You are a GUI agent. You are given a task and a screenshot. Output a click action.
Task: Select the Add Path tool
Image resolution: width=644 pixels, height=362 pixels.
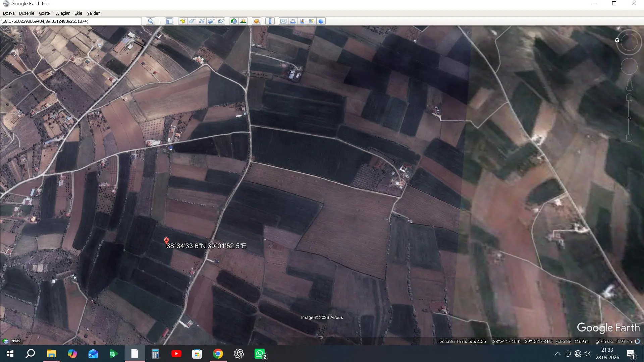click(x=202, y=21)
